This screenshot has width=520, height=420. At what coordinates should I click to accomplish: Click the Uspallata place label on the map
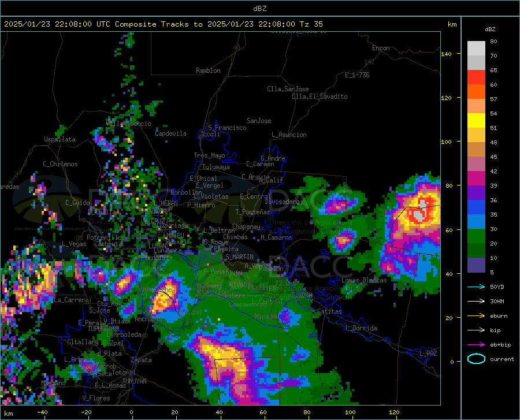pos(60,139)
